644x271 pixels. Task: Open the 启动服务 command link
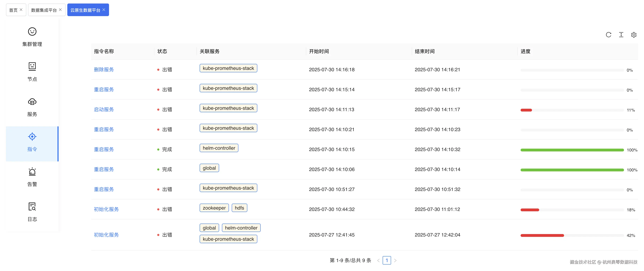104,110
